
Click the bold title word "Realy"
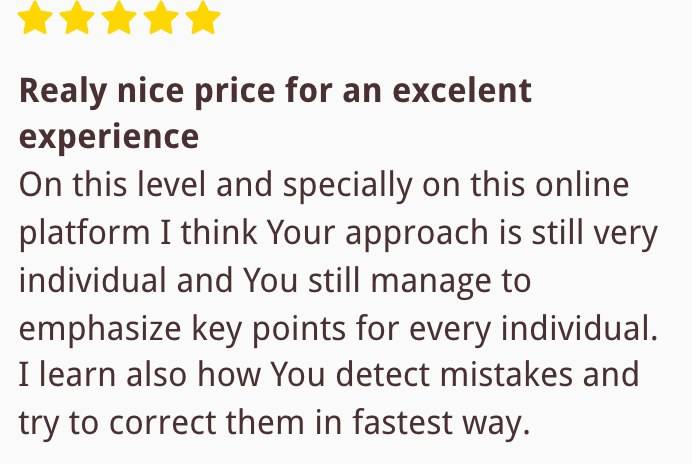63,92
